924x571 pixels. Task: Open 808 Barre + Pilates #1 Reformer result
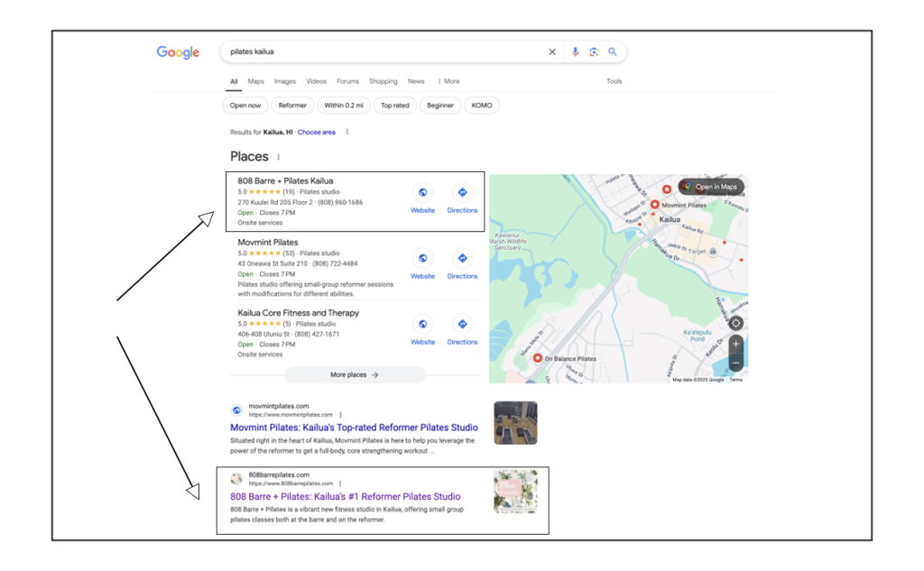(x=346, y=497)
